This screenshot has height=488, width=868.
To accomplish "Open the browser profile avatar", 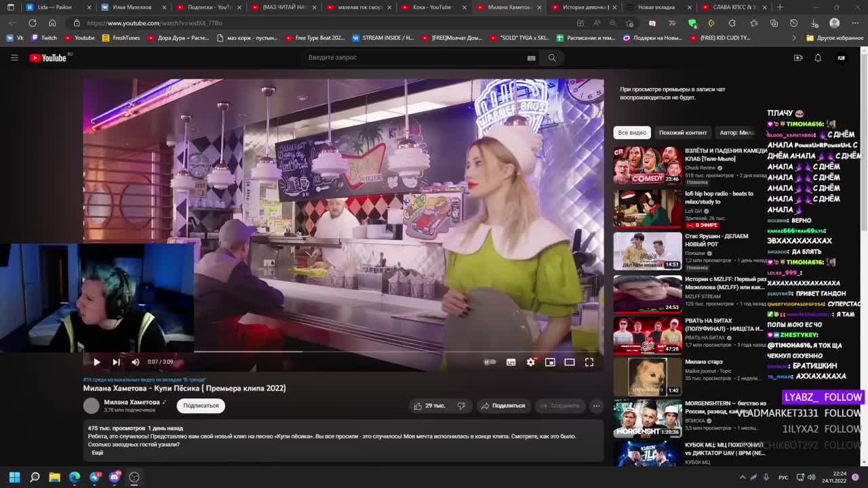I will pyautogui.click(x=835, y=23).
